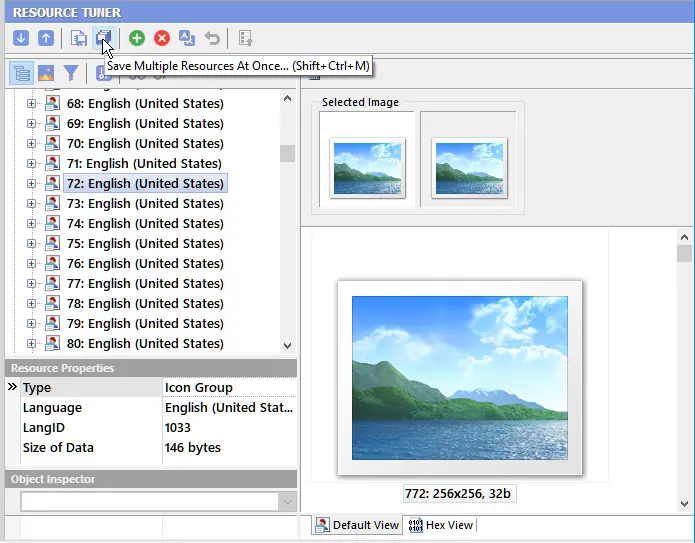Click the blue down-arrow toolbar icon
The height and width of the screenshot is (543, 695).
(21, 38)
